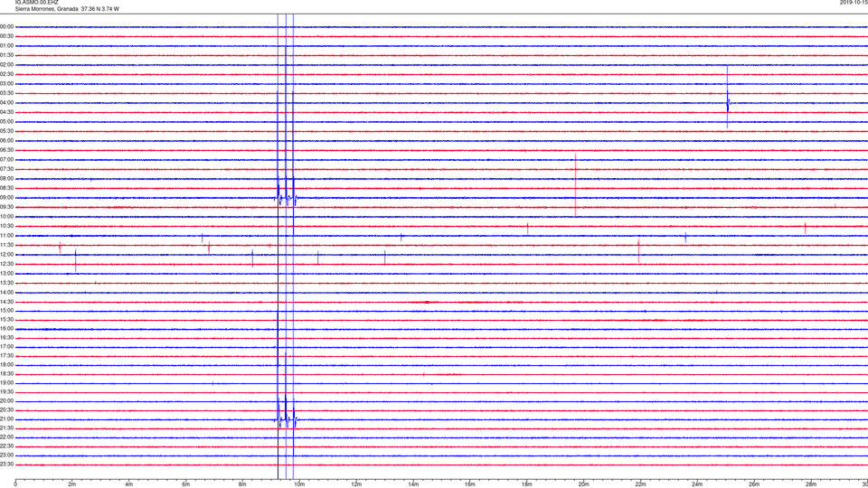
Task: Select the 07:00 time label
Action: (6, 160)
